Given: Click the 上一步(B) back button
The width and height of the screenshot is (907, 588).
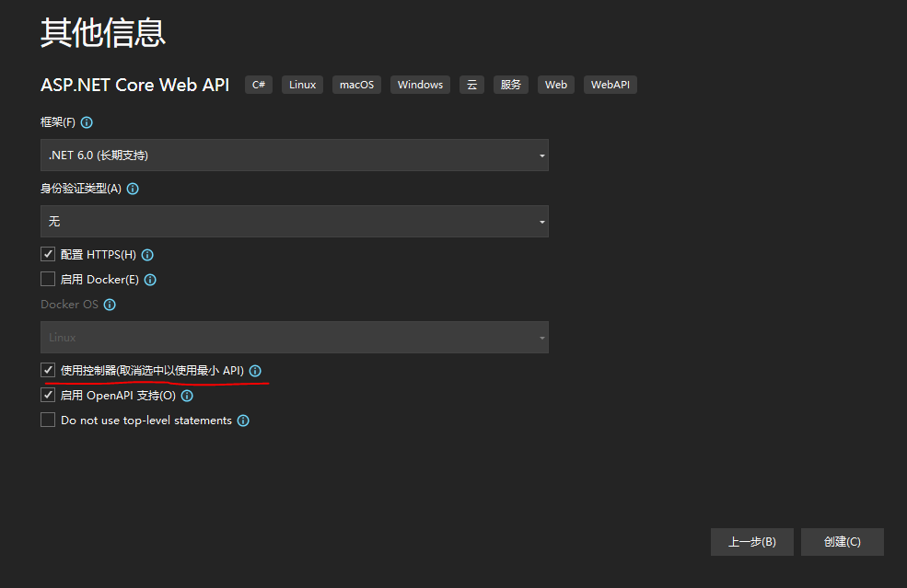Looking at the screenshot, I should [752, 542].
